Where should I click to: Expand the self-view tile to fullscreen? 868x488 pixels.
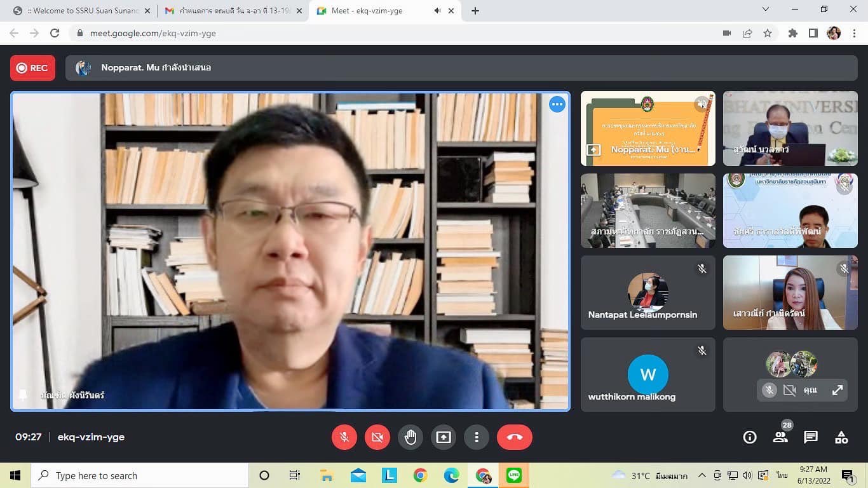pos(837,390)
